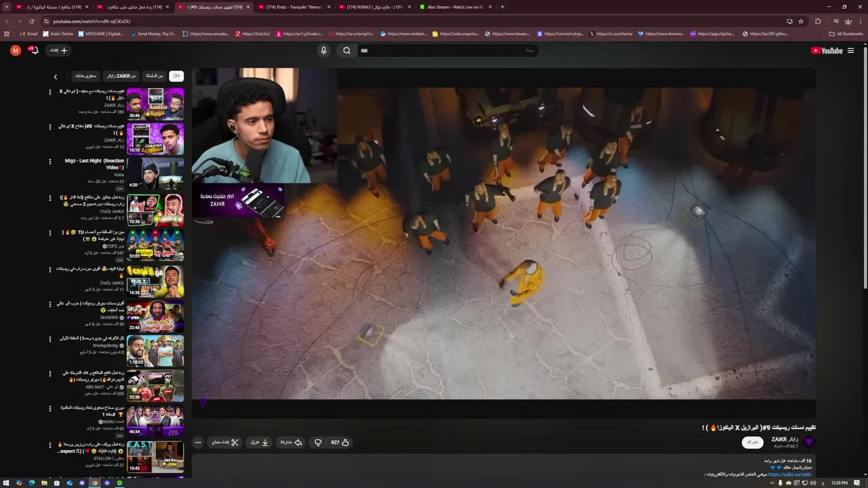Show more filter chips via the chevron arrow
The width and height of the screenshot is (868, 488).
tap(56, 77)
